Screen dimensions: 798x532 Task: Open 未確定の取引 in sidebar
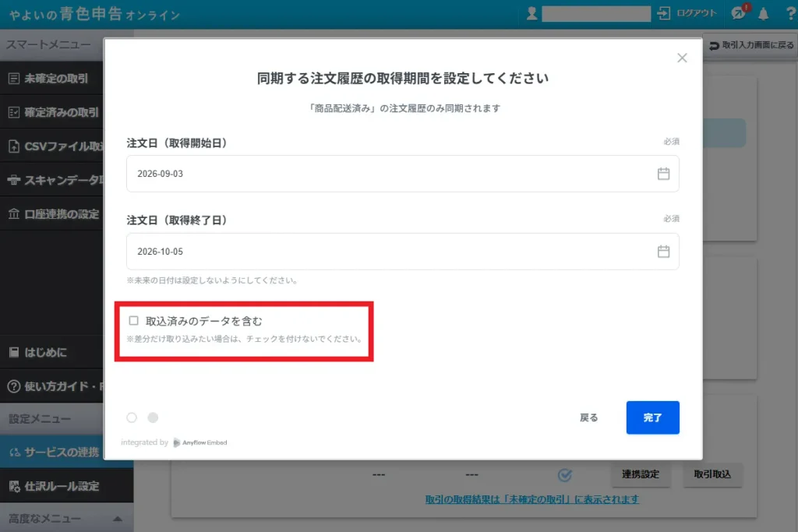[51, 79]
